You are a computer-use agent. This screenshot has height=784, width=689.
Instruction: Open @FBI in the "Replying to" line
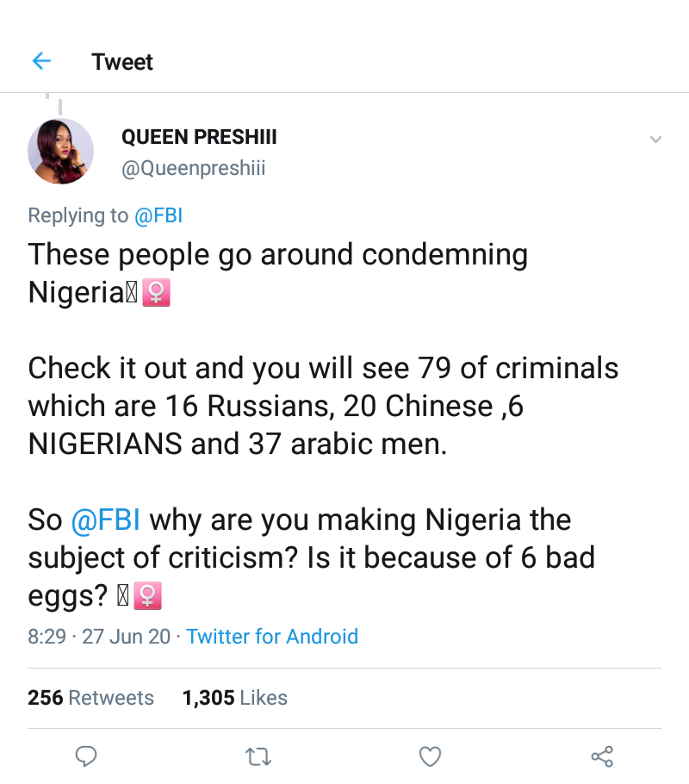click(x=158, y=215)
